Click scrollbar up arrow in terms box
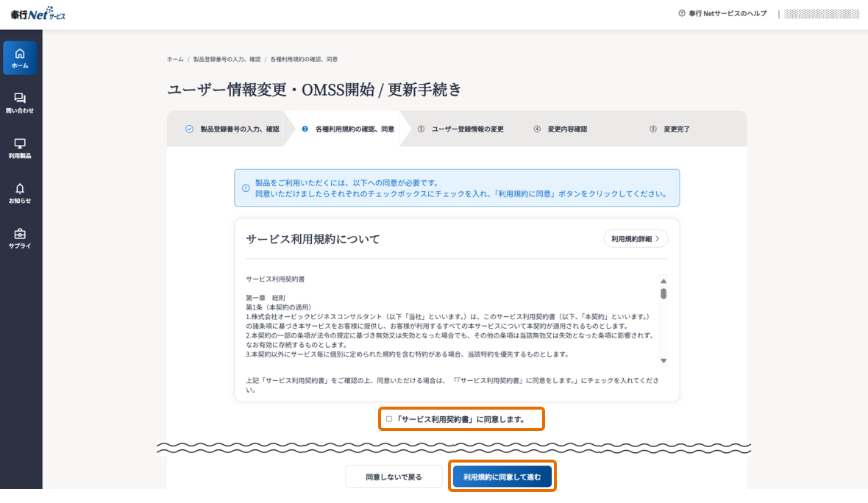Image resolution: width=868 pixels, height=503 pixels. click(663, 281)
